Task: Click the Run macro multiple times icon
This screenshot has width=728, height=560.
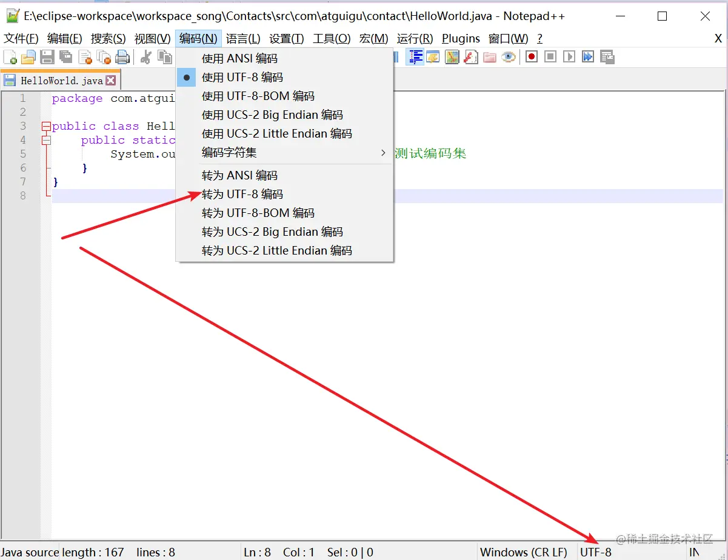Action: (588, 57)
